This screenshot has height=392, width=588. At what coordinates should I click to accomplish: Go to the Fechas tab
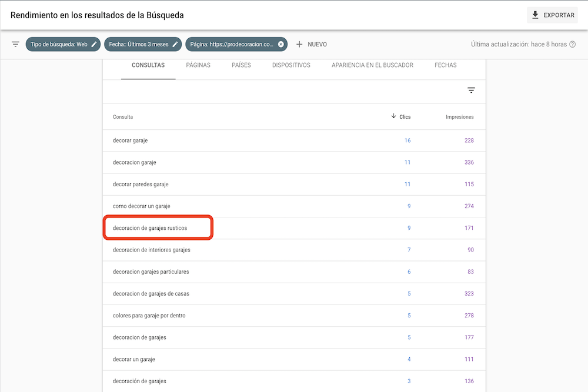445,65
